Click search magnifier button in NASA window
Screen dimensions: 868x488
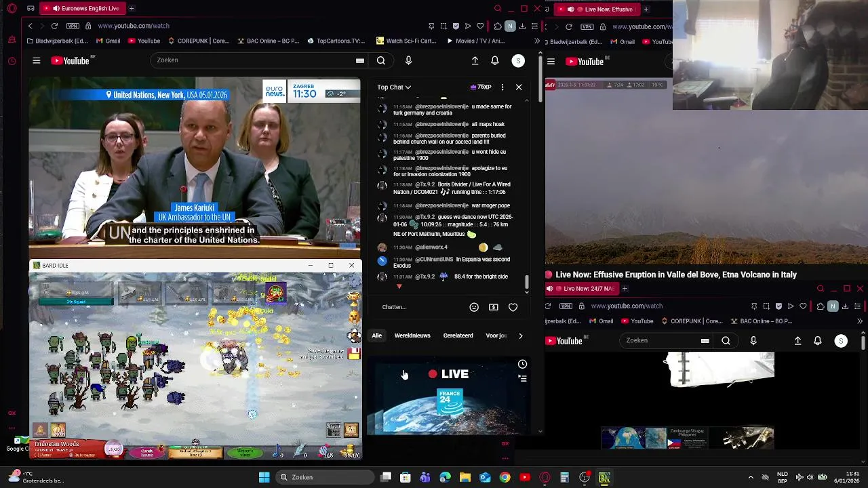[726, 340]
